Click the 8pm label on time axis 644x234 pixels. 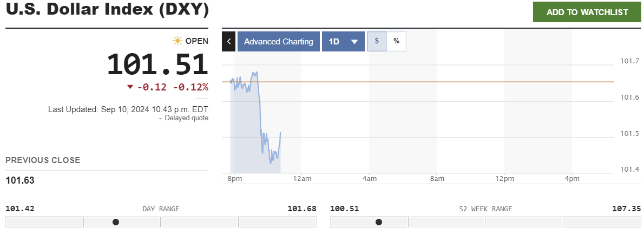(x=234, y=179)
